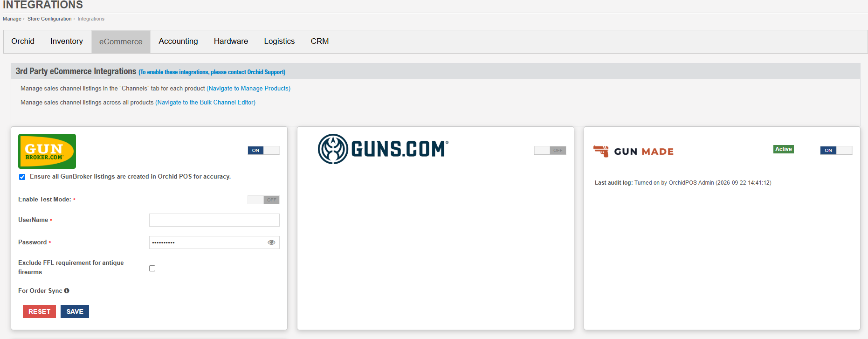This screenshot has height=339, width=868.
Task: Open the Bulk Channel Editor link
Action: [205, 102]
